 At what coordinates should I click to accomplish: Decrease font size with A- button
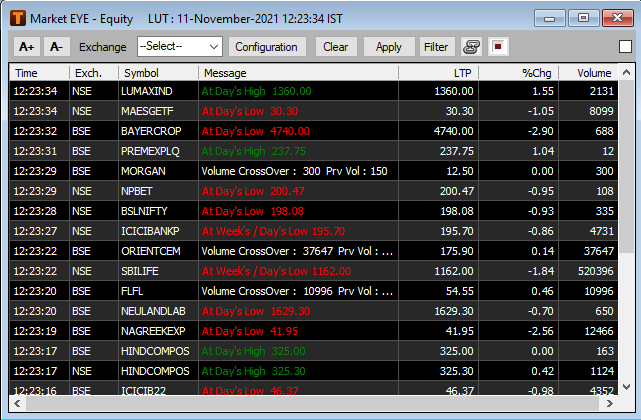(x=56, y=47)
